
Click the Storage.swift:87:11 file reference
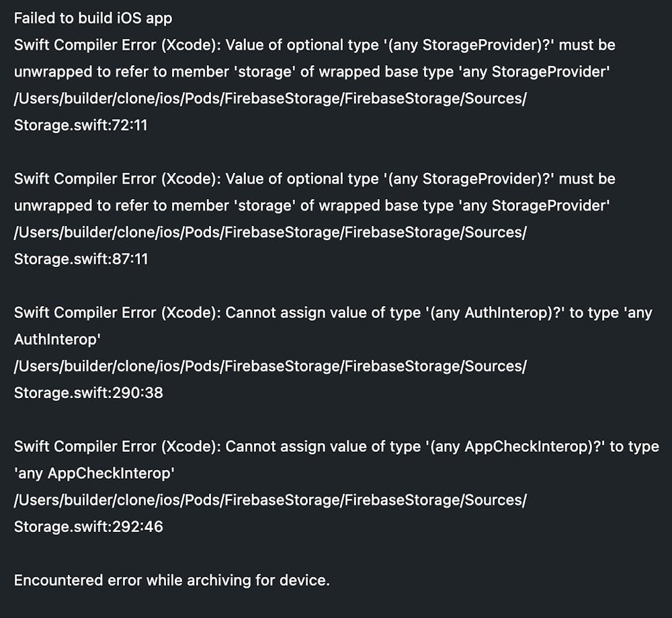click(x=81, y=259)
